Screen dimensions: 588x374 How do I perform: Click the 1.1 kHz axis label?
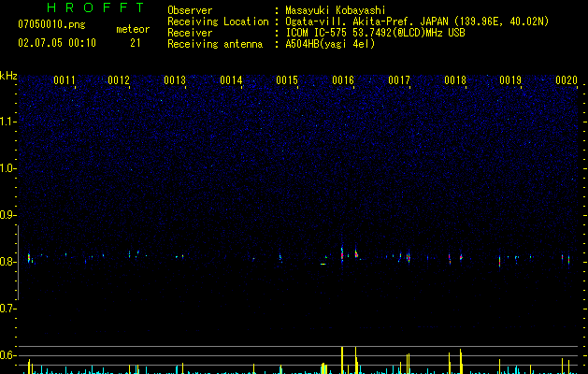point(8,122)
